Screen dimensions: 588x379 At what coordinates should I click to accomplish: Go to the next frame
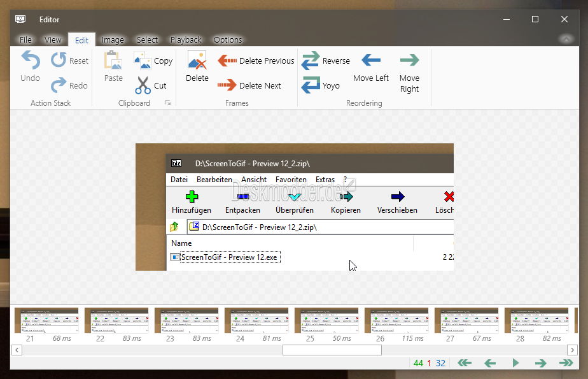tap(540, 363)
